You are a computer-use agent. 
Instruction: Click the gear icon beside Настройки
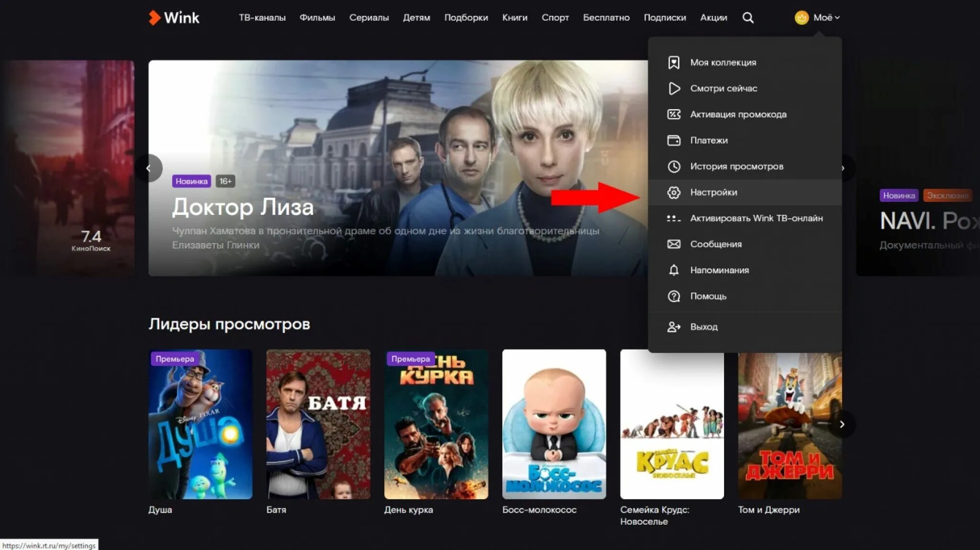coord(674,192)
